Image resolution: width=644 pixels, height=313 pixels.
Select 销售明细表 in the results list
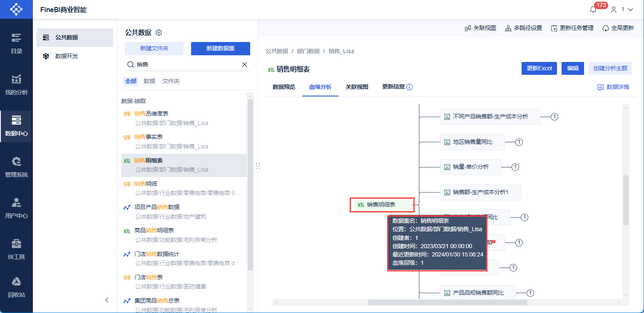[184, 165]
